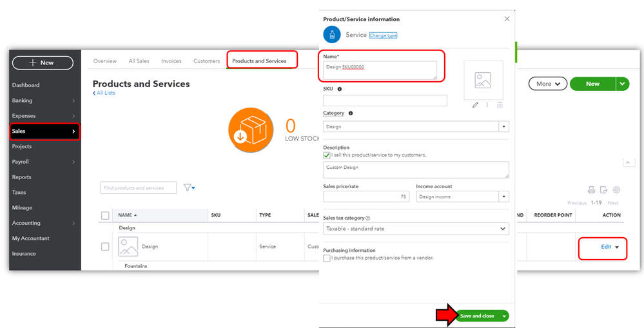Screen dimensions: 644x328
Task: Open the Invoices tab
Action: coord(171,61)
